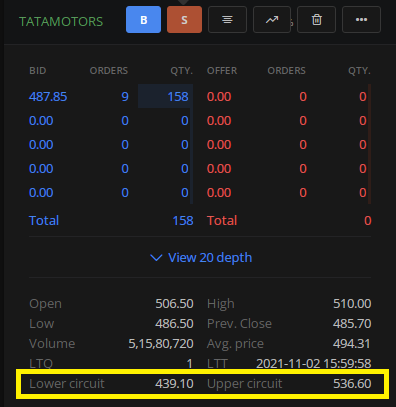
Task: Click the Lower circuit label
Action: (x=67, y=384)
